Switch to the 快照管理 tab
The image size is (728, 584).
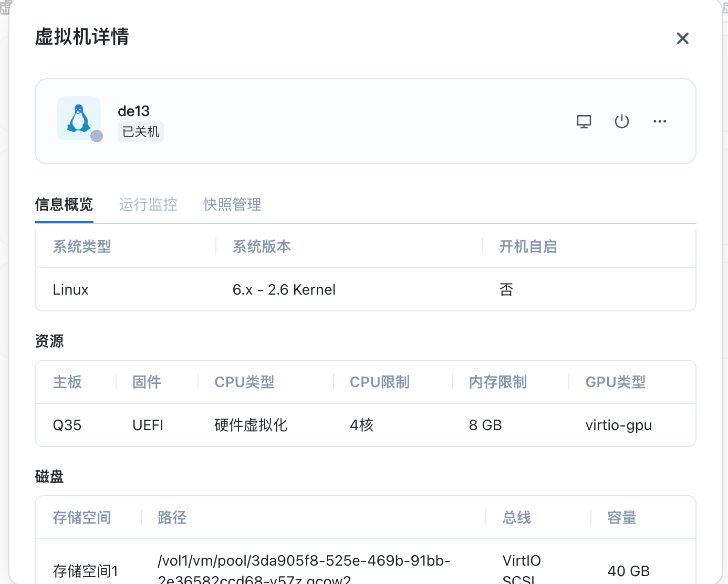click(232, 204)
